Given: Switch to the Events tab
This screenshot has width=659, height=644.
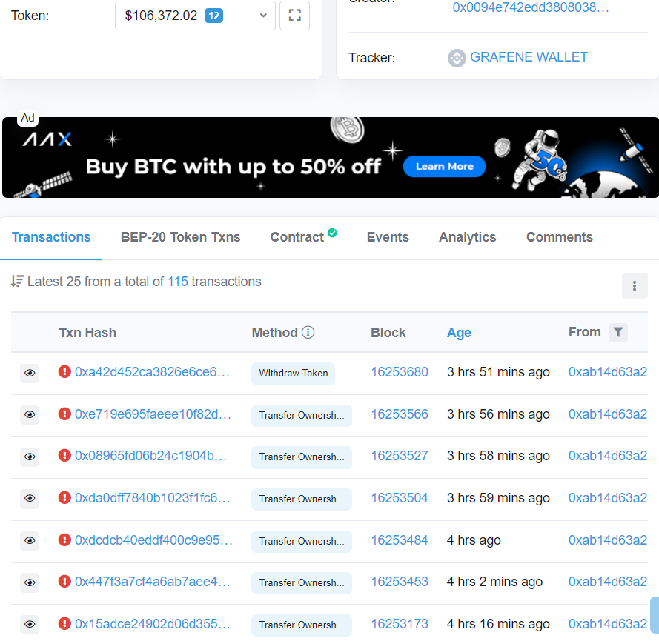Looking at the screenshot, I should (388, 237).
